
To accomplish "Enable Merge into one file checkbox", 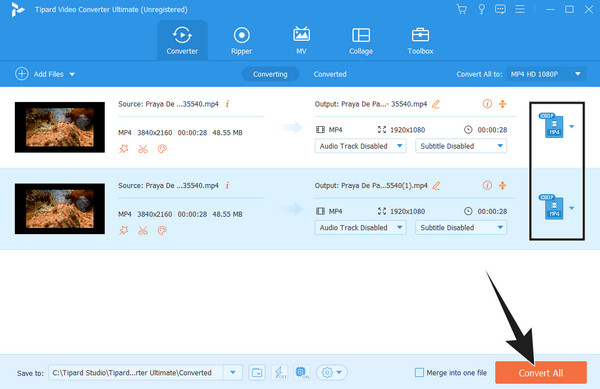I will point(419,373).
